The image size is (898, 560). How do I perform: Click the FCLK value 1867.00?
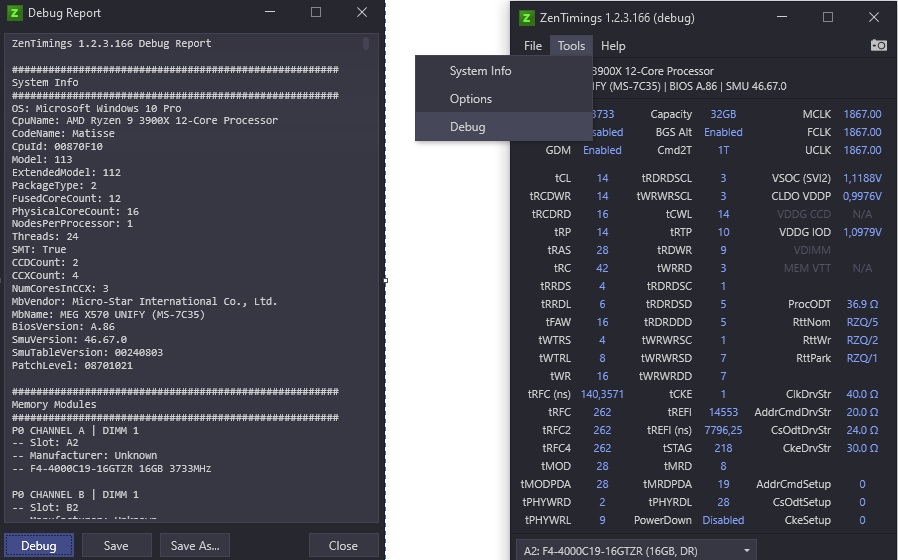point(862,132)
